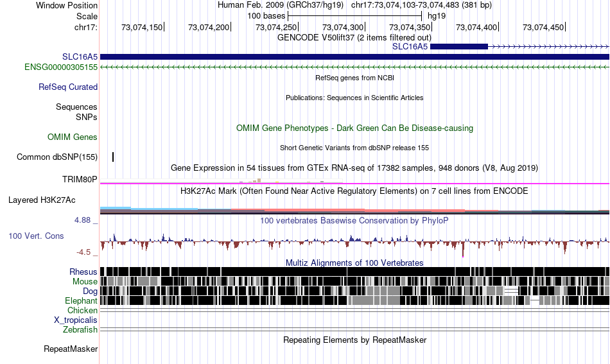This screenshot has width=610, height=364.
Task: Click the OMIM Gene Phenotypes track title
Action: [355, 128]
